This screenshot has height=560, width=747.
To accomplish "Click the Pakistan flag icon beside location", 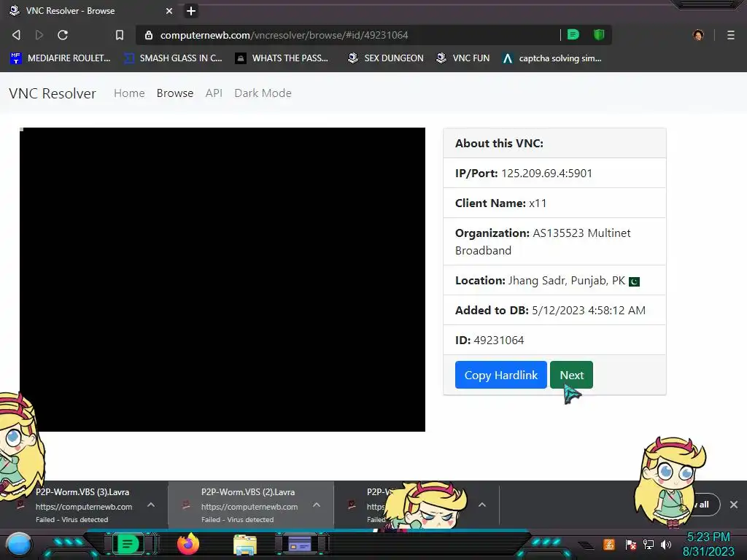I will click(634, 281).
